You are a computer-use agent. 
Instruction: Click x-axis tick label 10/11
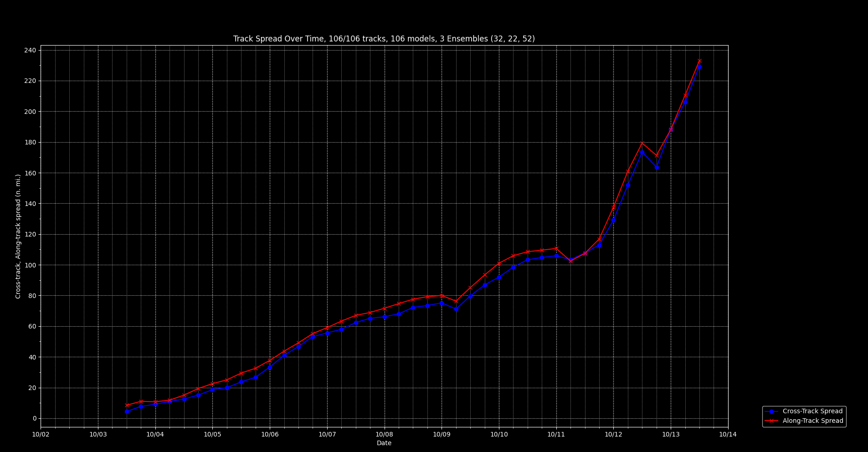[556, 435]
